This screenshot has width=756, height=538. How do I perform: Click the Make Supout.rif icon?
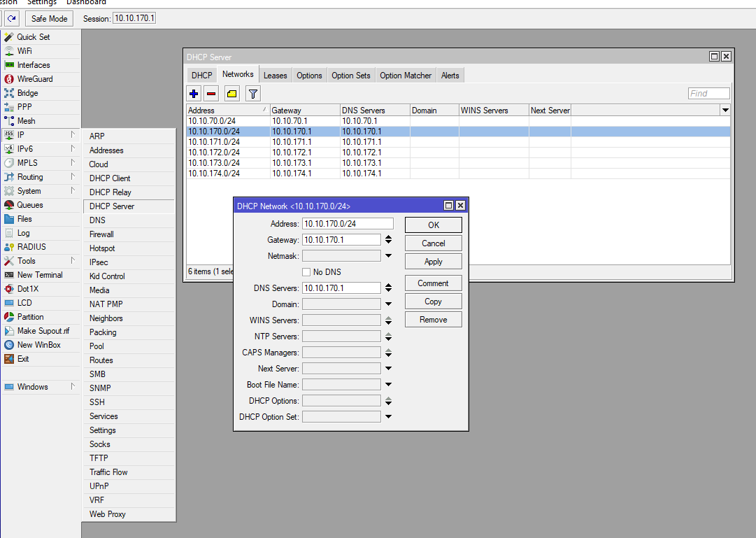tap(9, 330)
